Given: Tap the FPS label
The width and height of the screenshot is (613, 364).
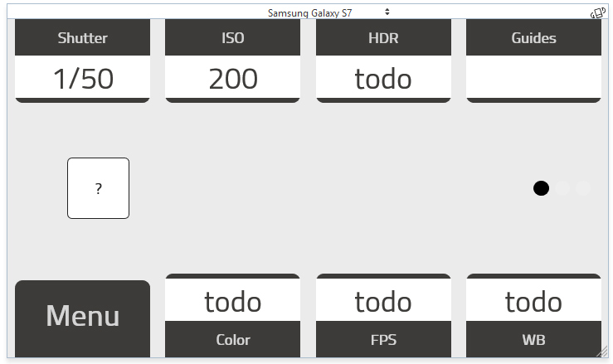Looking at the screenshot, I should tap(383, 340).
